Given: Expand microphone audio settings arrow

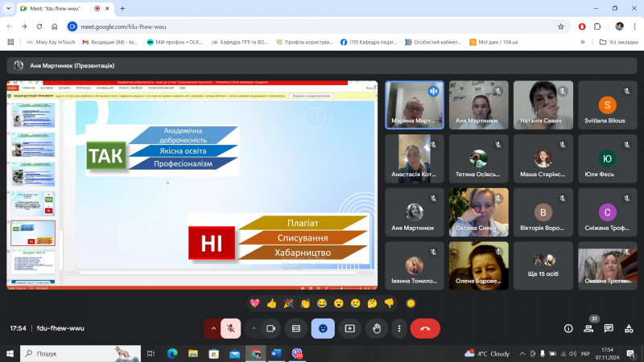Looking at the screenshot, I should 213,328.
